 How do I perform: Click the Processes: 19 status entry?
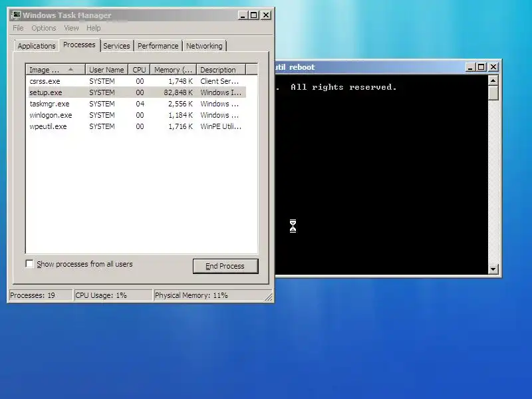pyautogui.click(x=41, y=295)
